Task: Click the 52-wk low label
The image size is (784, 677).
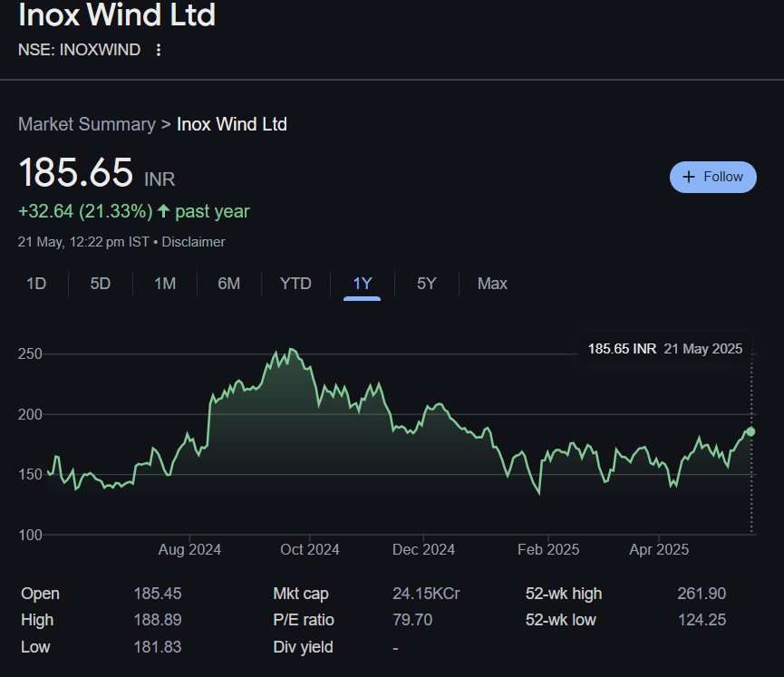Action: tap(560, 620)
